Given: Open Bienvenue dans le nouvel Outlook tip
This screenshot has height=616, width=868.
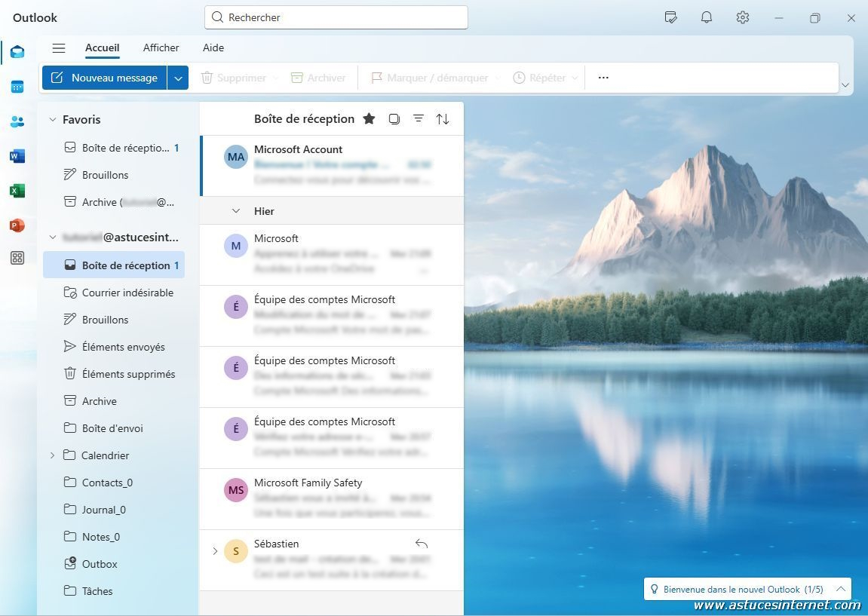Looking at the screenshot, I should [743, 590].
